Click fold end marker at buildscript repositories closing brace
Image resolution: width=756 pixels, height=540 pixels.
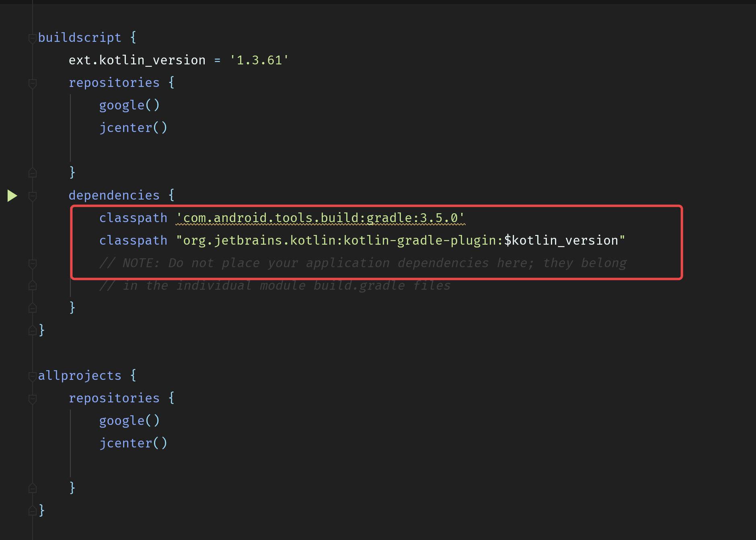pyautogui.click(x=33, y=173)
